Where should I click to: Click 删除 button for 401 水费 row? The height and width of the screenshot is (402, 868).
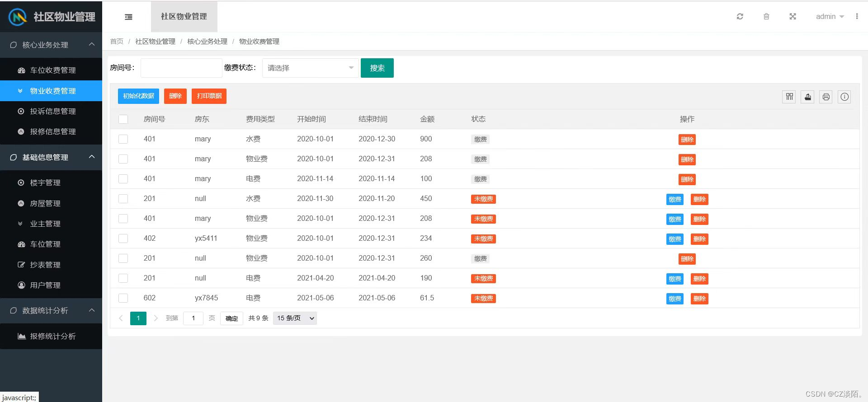tap(687, 140)
